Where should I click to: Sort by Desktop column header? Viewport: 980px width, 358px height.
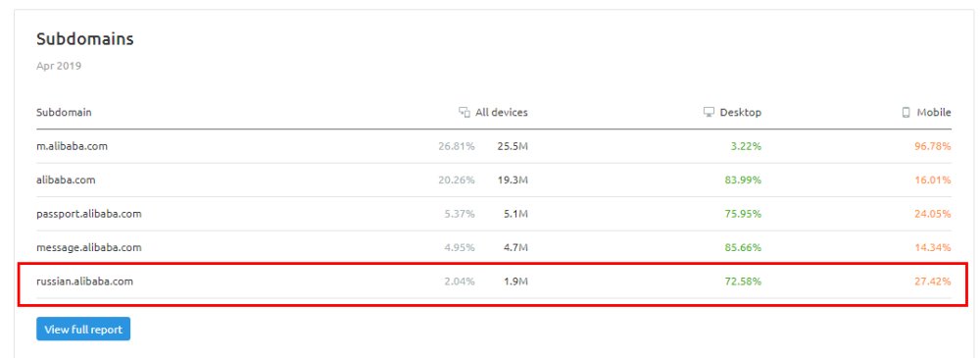[741, 113]
